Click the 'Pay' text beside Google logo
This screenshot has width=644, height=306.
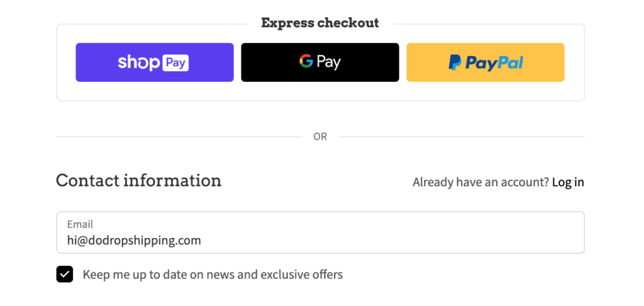pyautogui.click(x=328, y=62)
